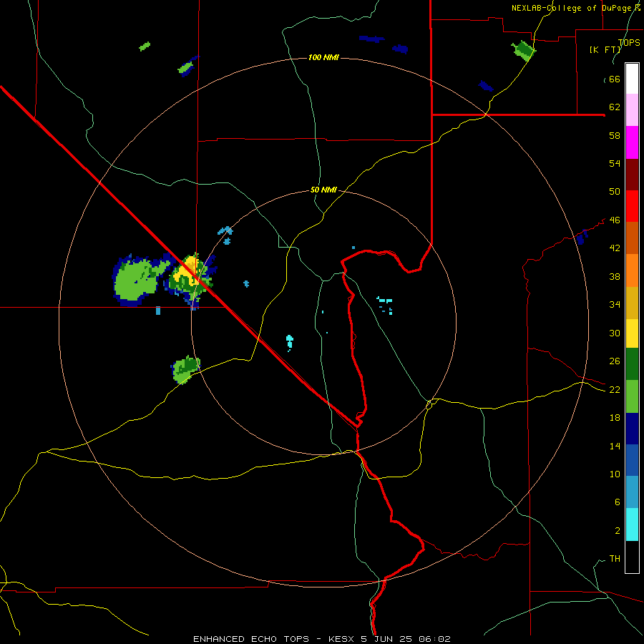Screen dimensions: 644x644
Task: Click the legend tick label "TH"
Action: [615, 559]
